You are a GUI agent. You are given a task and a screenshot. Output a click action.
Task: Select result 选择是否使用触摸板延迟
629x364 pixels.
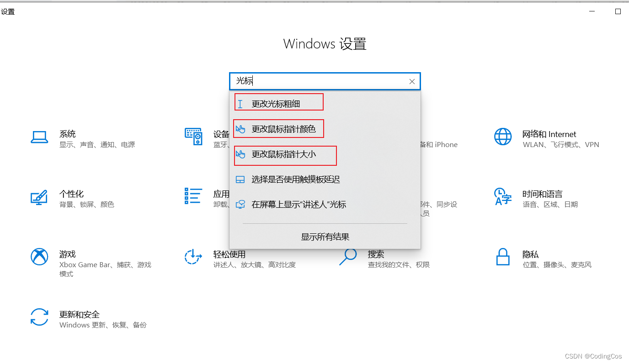pos(325,179)
